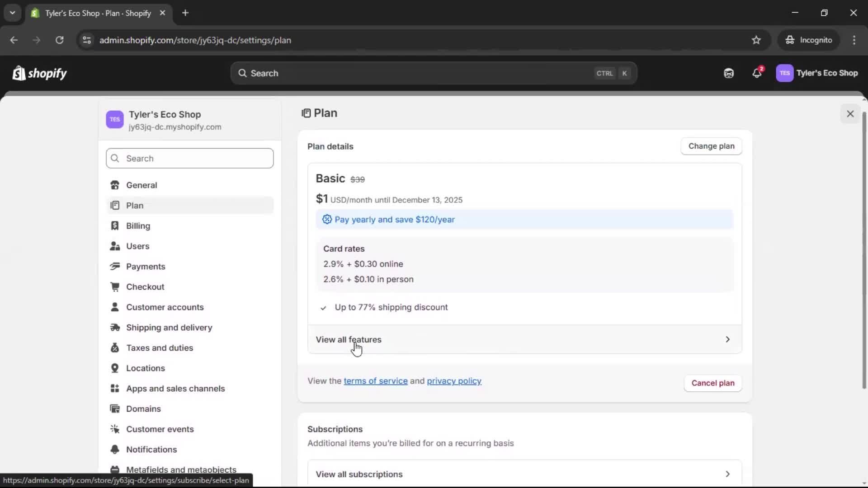Click the View all features chevron arrow
The image size is (868, 488).
click(727, 339)
